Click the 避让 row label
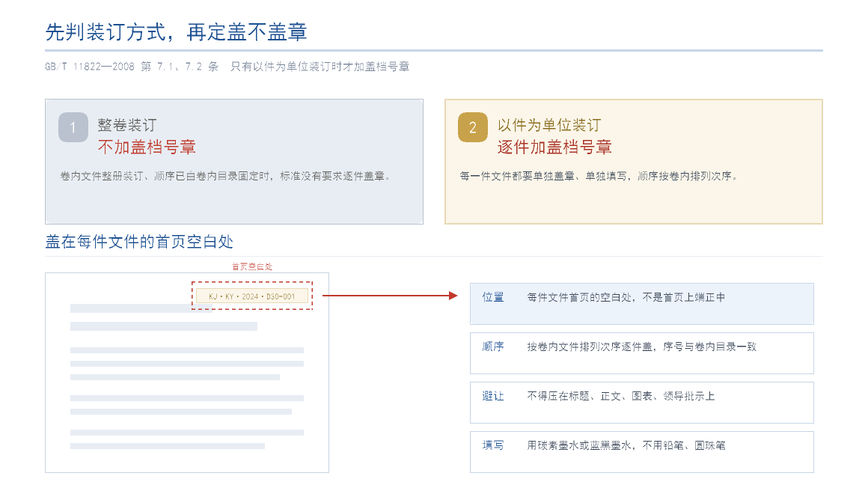Screen dimensions: 868x479 click(492, 396)
